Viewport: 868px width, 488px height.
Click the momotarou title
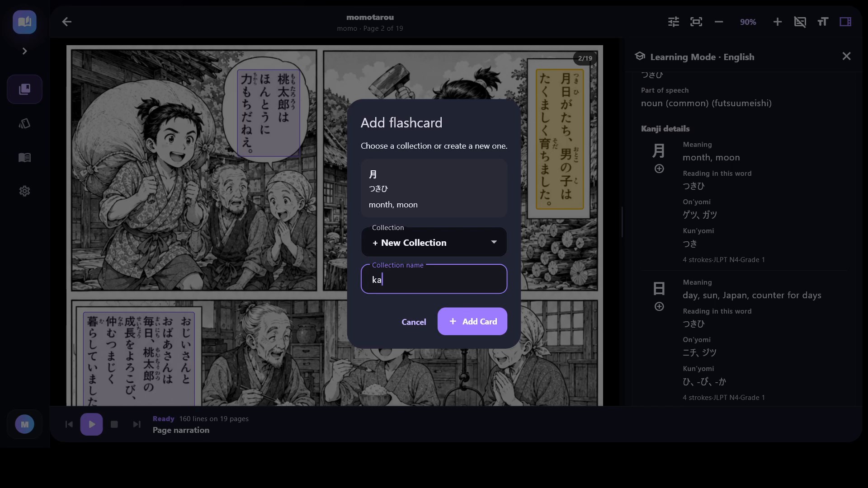click(x=370, y=17)
